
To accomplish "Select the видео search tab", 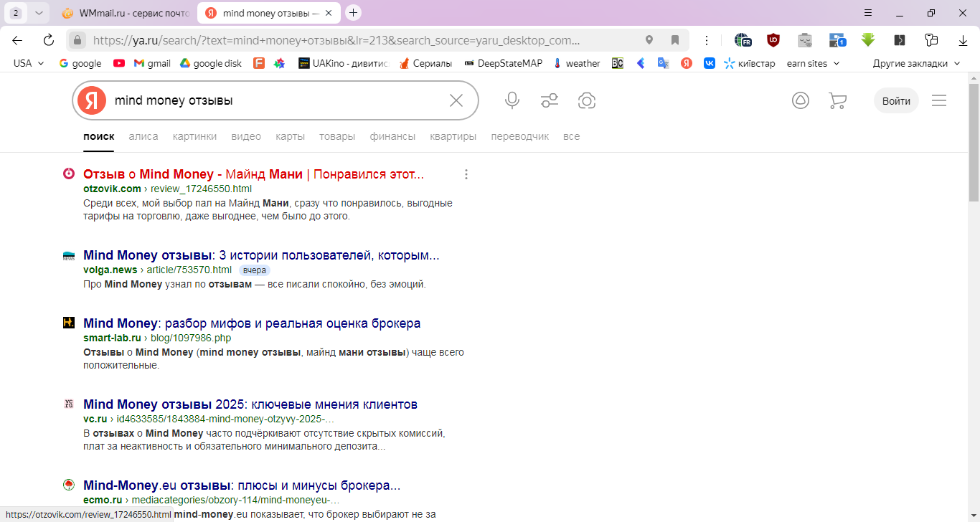I will point(246,136).
